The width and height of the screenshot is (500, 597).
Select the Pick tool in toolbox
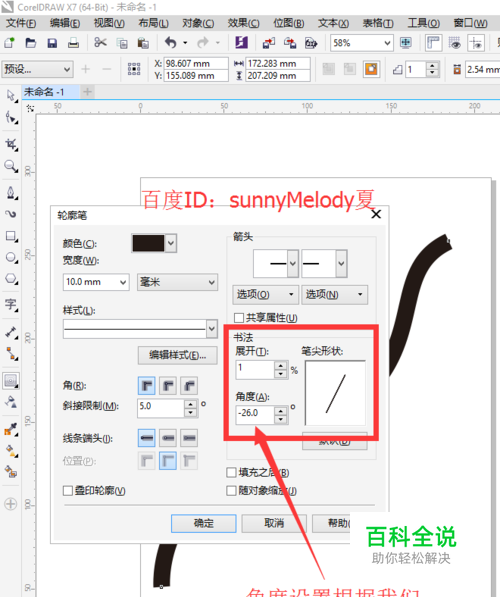[11, 95]
